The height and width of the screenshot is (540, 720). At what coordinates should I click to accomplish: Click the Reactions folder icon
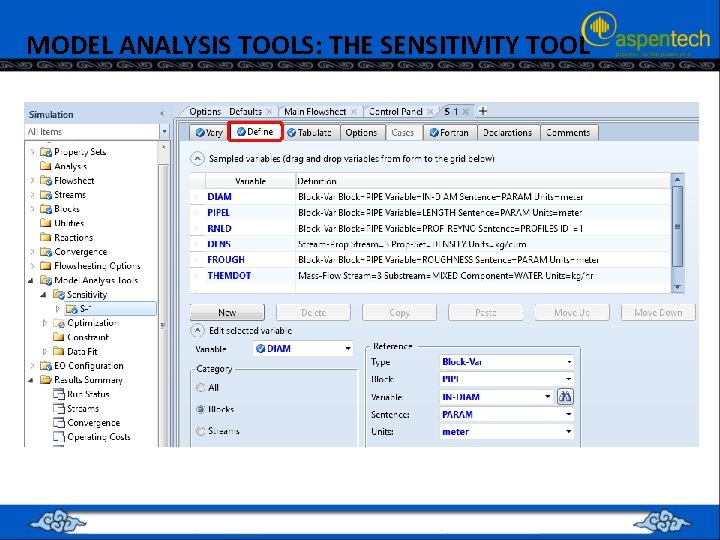click(45, 237)
